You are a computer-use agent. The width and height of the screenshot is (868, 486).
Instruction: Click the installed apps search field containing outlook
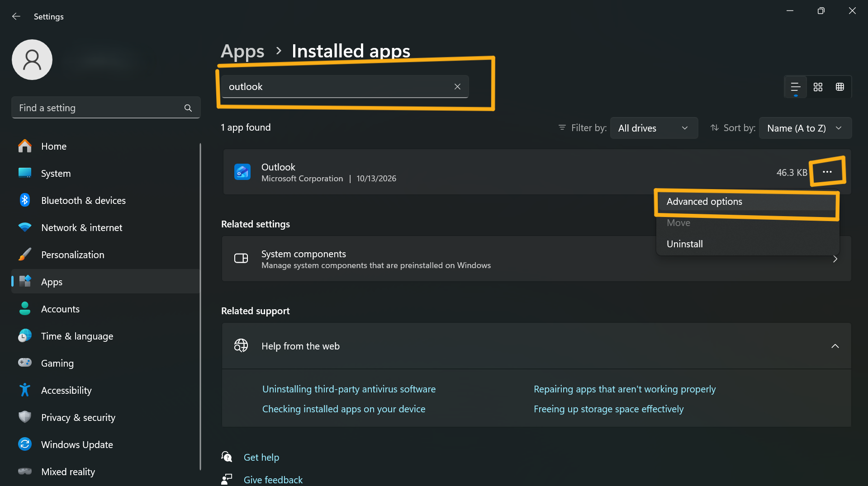[x=345, y=86]
